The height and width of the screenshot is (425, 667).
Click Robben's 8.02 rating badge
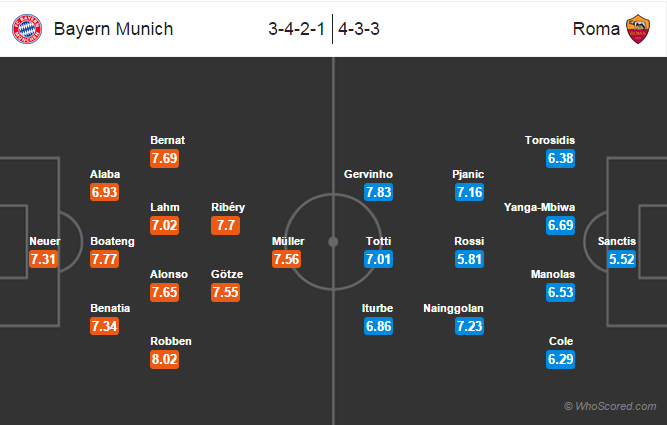(x=165, y=358)
